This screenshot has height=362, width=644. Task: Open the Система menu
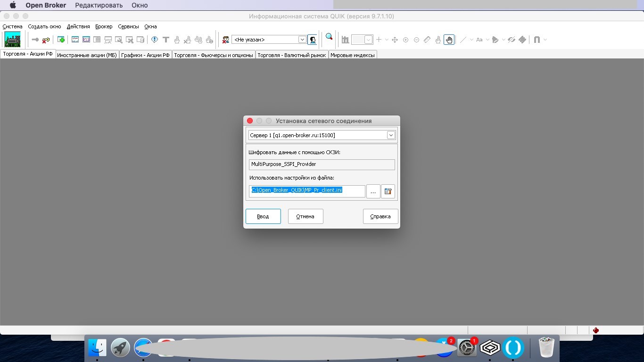coord(12,26)
